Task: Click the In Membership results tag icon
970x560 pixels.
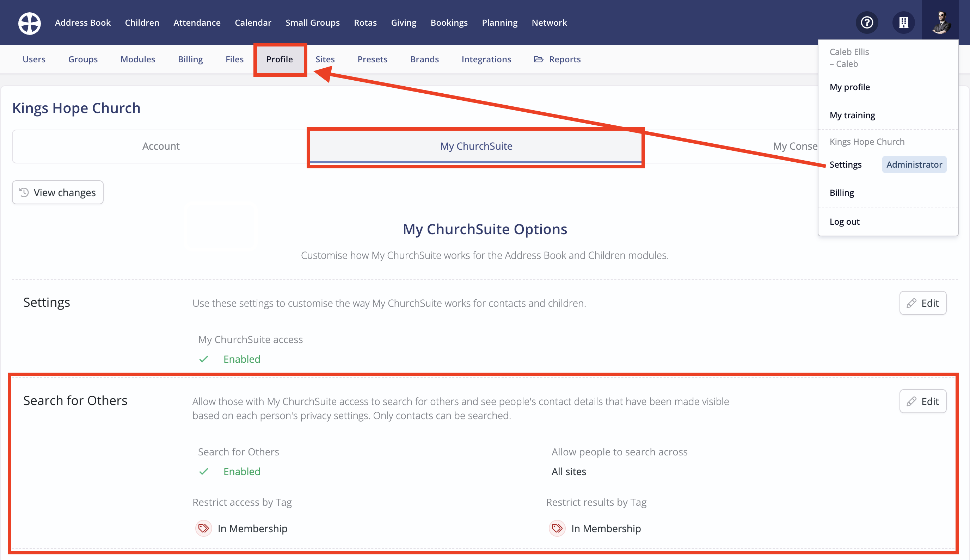Action: (557, 528)
